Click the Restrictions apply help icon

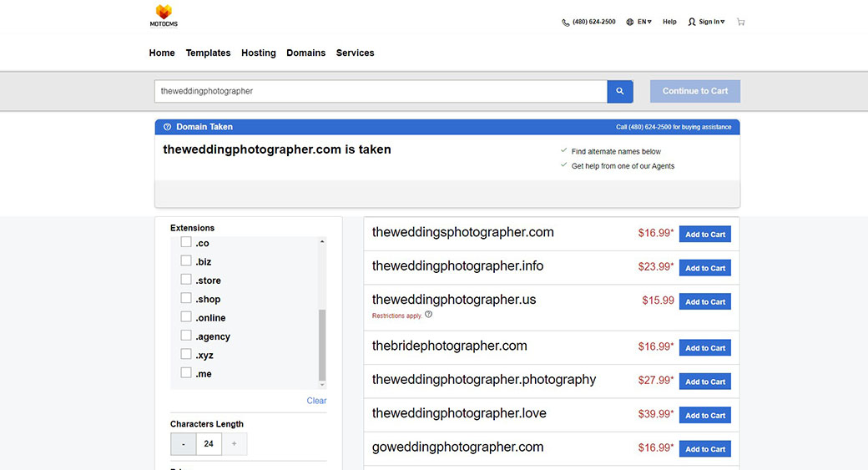(x=429, y=315)
